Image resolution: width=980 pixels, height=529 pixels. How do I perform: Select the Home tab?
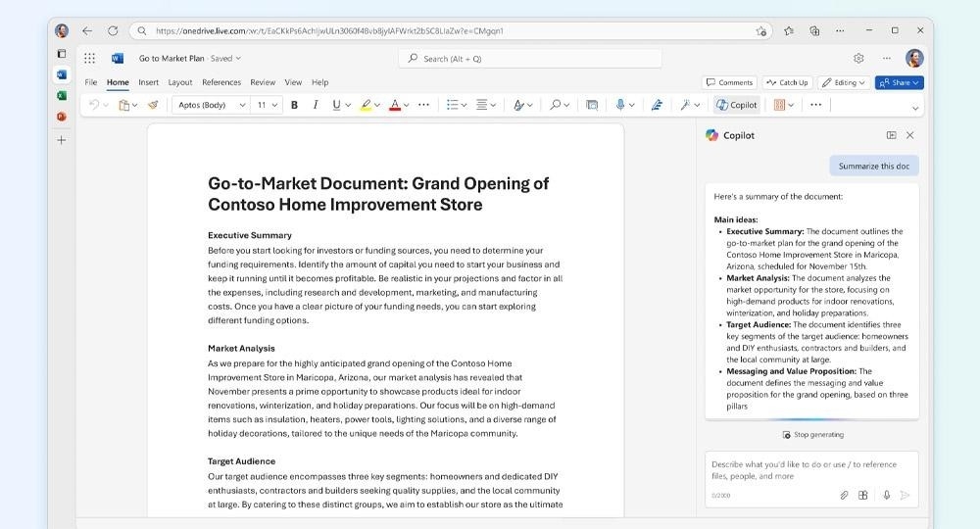pyautogui.click(x=118, y=82)
